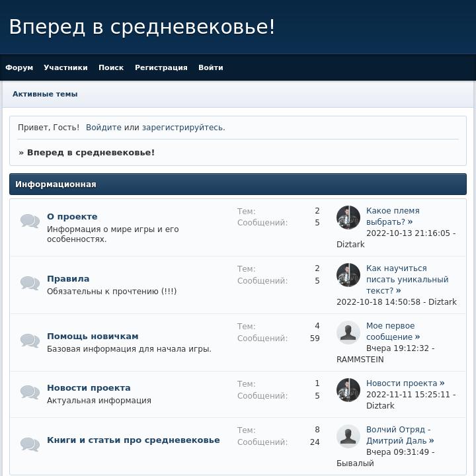Click Diztark avatar in Новости проекта row

coord(348,390)
